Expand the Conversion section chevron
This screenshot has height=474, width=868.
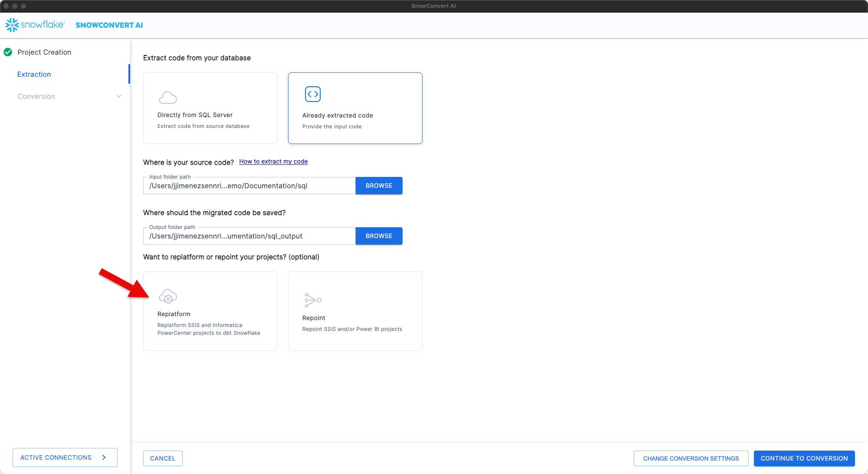coord(119,96)
